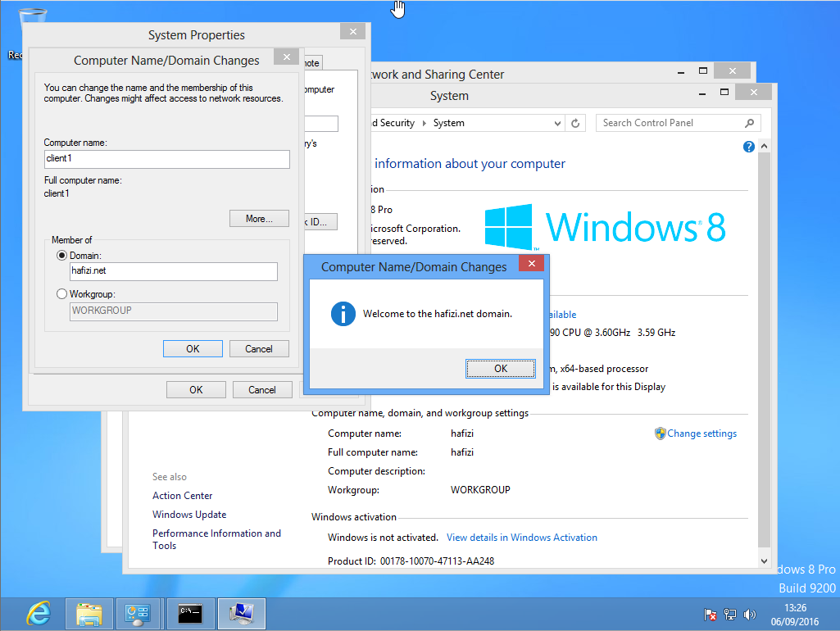This screenshot has height=631, width=840.
Task: Click the Help question mark icon
Action: pyautogui.click(x=748, y=146)
